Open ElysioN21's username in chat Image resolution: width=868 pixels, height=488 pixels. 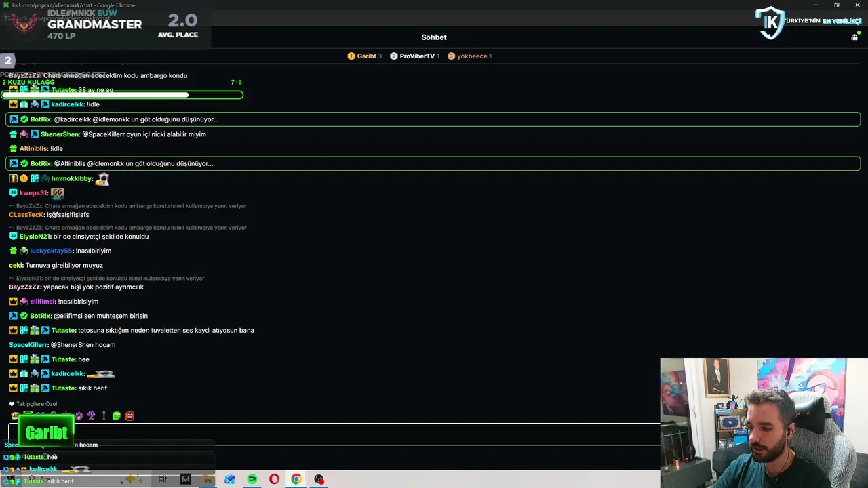[35, 237]
